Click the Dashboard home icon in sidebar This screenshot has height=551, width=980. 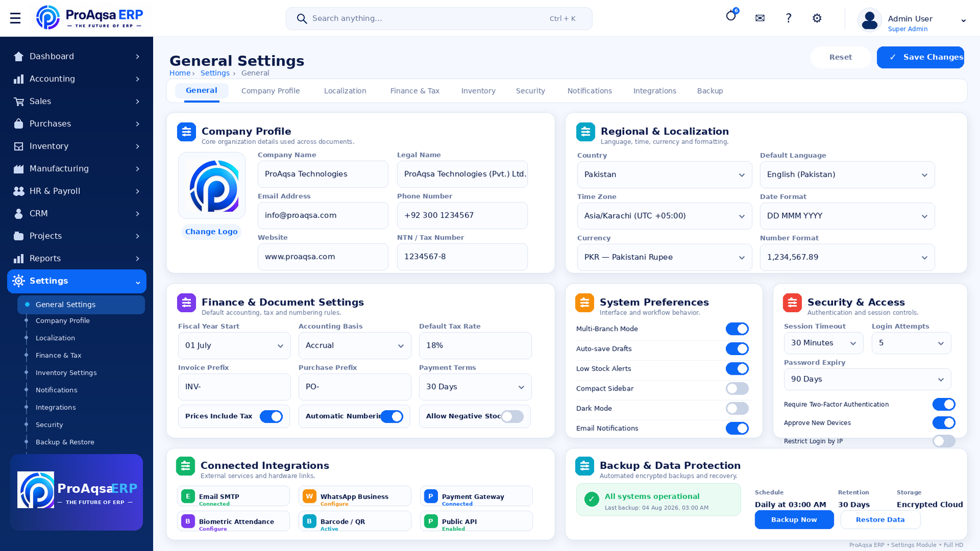point(19,56)
